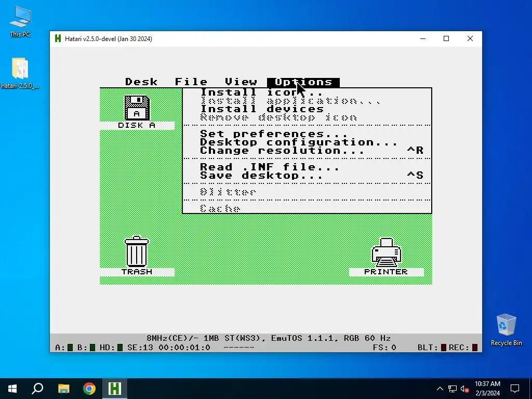
Task: Launch File Explorer from taskbar
Action: coord(63,389)
